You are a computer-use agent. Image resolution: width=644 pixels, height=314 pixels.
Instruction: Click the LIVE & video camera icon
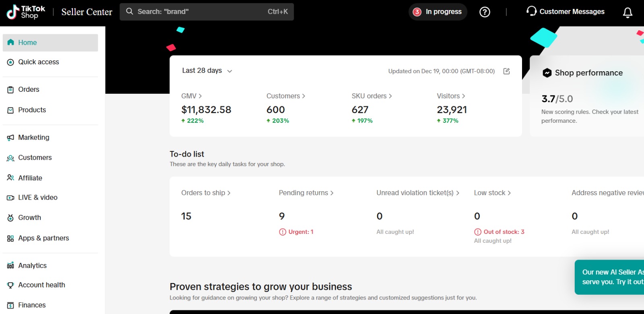[10, 198]
